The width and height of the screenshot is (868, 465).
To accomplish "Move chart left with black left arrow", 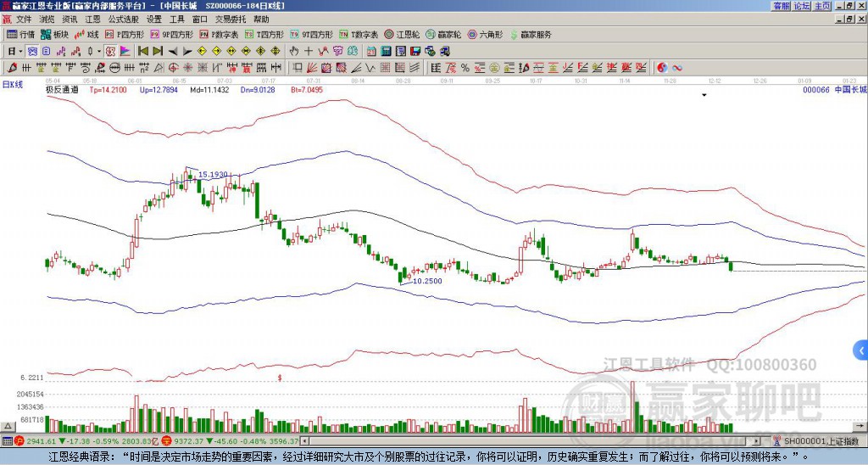I will pos(173,52).
